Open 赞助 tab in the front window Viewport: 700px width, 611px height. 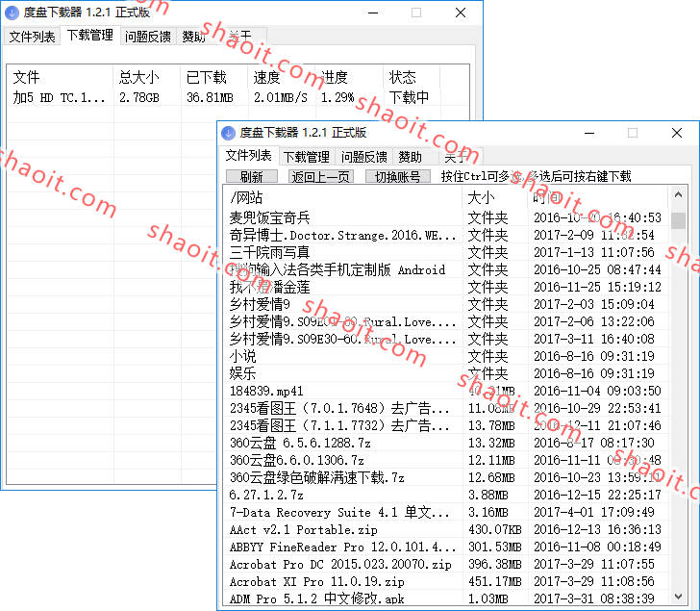410,157
